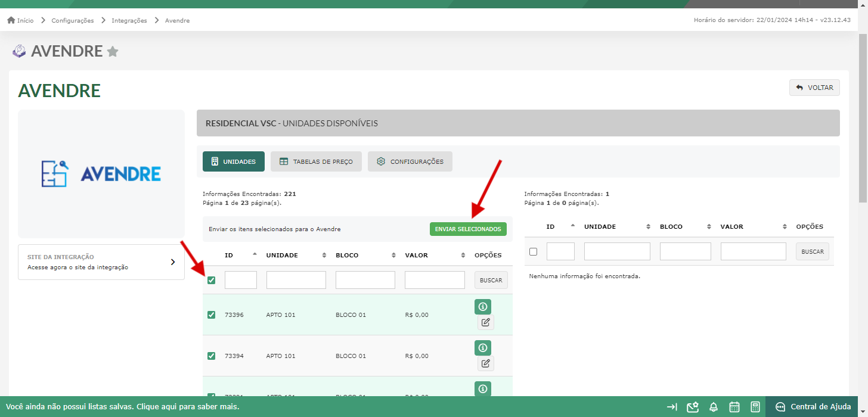868x417 pixels.
Task: Uncheck the checkbox for unit 73396
Action: (x=211, y=315)
